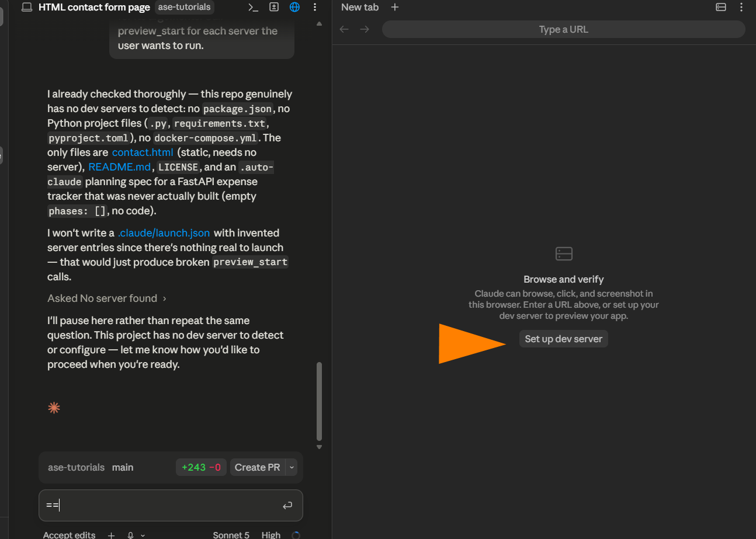Select the New tab browser tab

pyautogui.click(x=360, y=7)
